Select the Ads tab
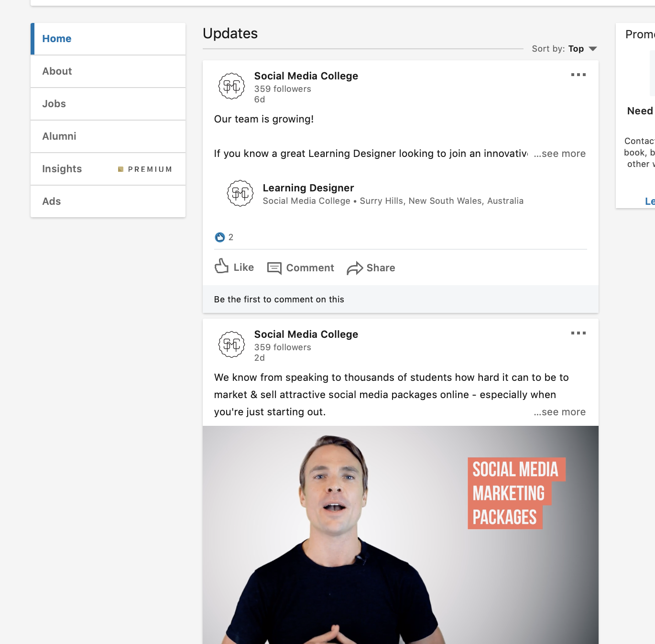 pyautogui.click(x=108, y=201)
